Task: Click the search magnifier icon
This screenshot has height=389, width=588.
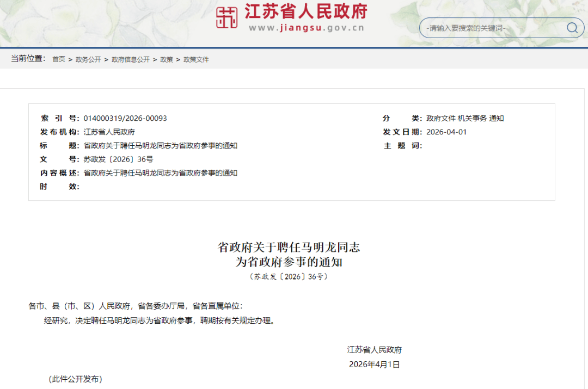Action: 572,28
